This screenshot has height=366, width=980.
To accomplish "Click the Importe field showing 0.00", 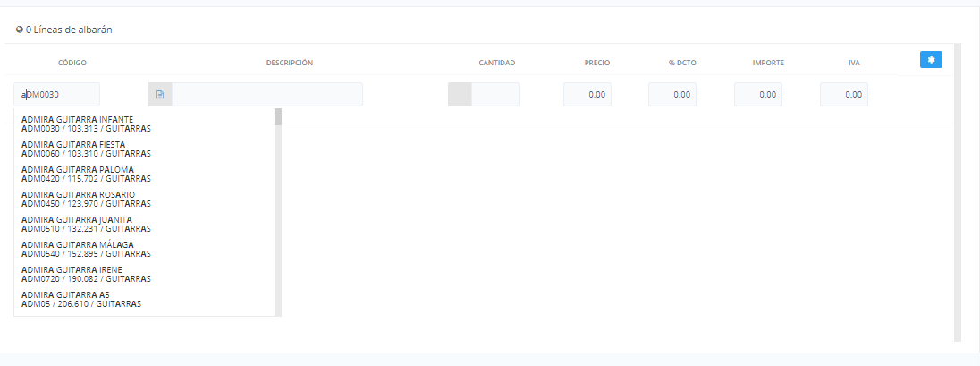I will (758, 95).
